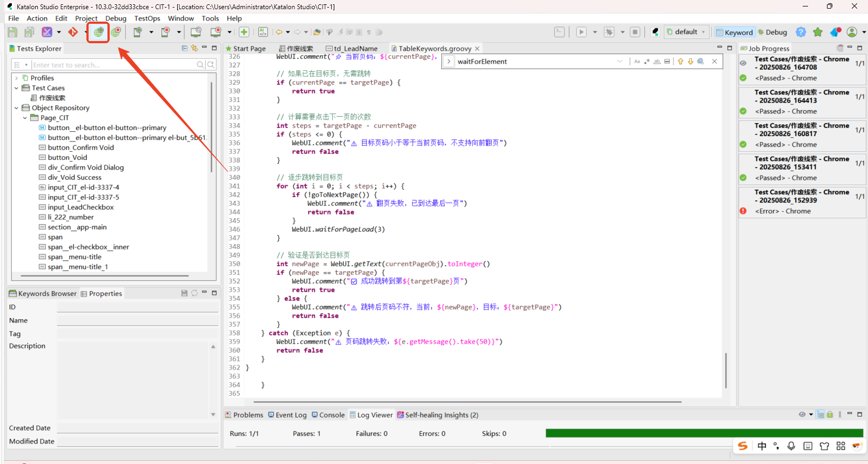Image resolution: width=868 pixels, height=464 pixels.
Task: Switch to Debug perspective button
Action: tap(772, 32)
